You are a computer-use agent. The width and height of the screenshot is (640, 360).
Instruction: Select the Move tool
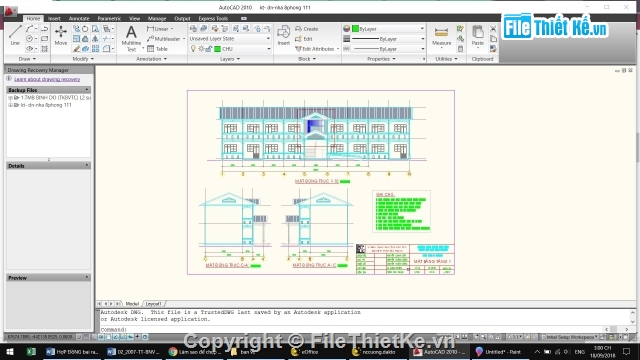pyautogui.click(x=61, y=35)
